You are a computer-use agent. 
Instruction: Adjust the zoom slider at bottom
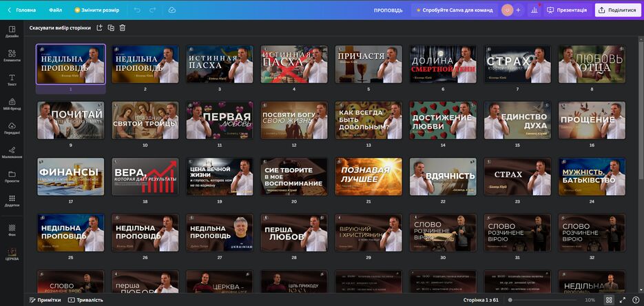tap(542, 300)
